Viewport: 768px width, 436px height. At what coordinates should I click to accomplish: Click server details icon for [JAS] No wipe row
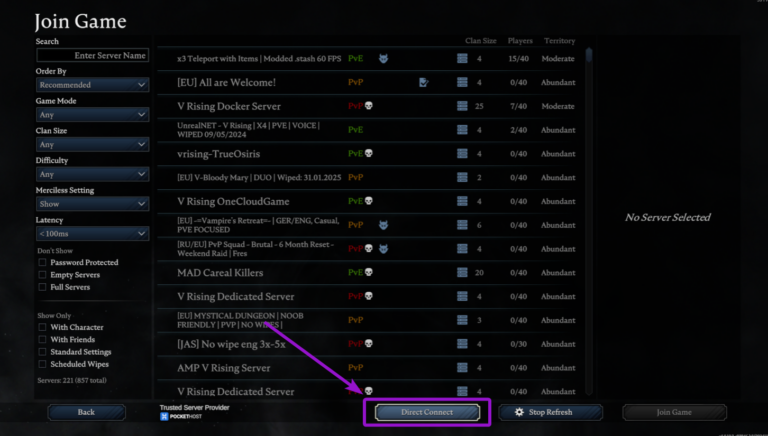click(x=462, y=343)
